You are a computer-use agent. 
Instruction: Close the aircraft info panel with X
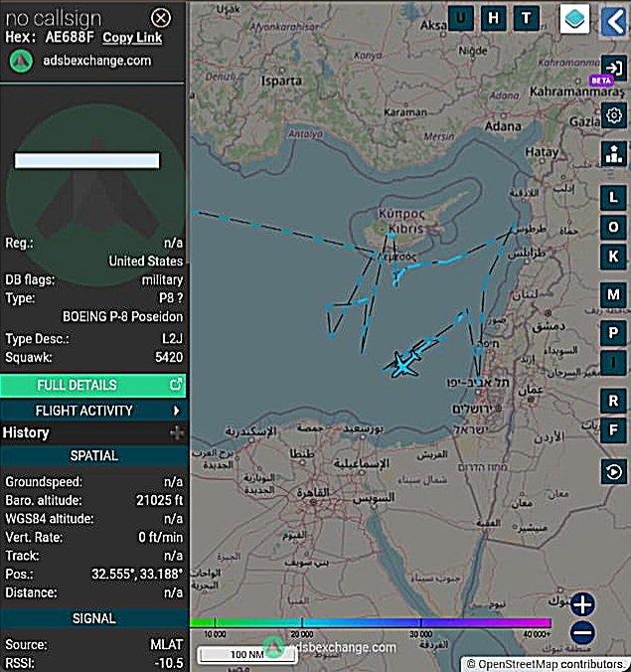(x=161, y=18)
